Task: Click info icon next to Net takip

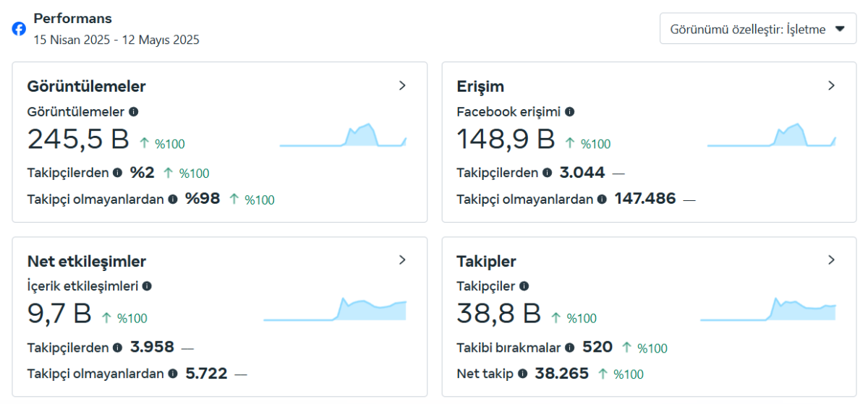Action: click(x=522, y=374)
